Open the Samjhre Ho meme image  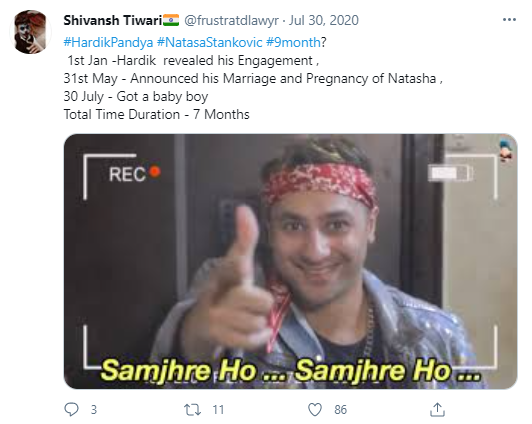point(290,261)
